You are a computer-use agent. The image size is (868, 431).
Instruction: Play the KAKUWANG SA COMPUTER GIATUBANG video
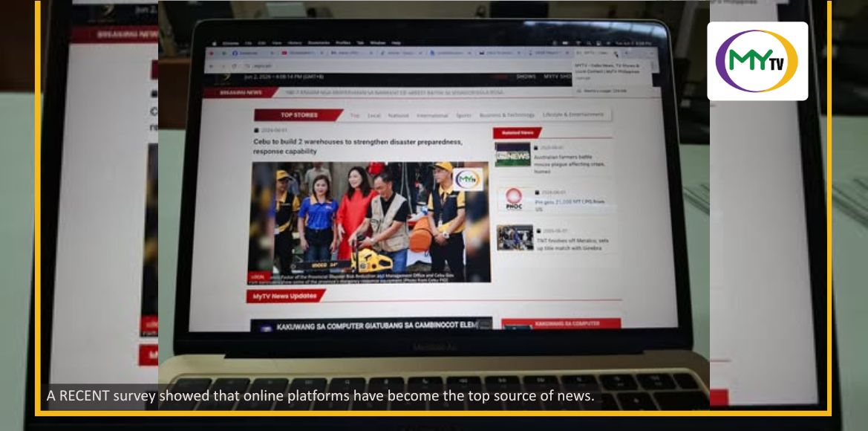pos(371,325)
